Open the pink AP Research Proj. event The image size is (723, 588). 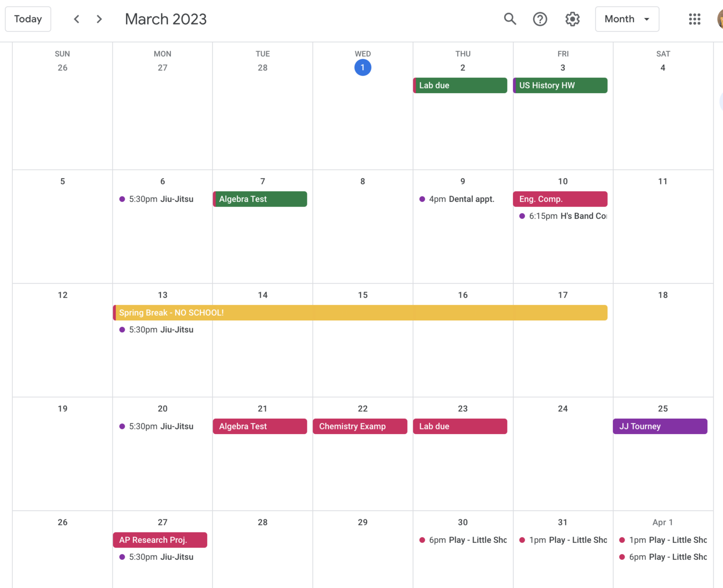click(160, 540)
